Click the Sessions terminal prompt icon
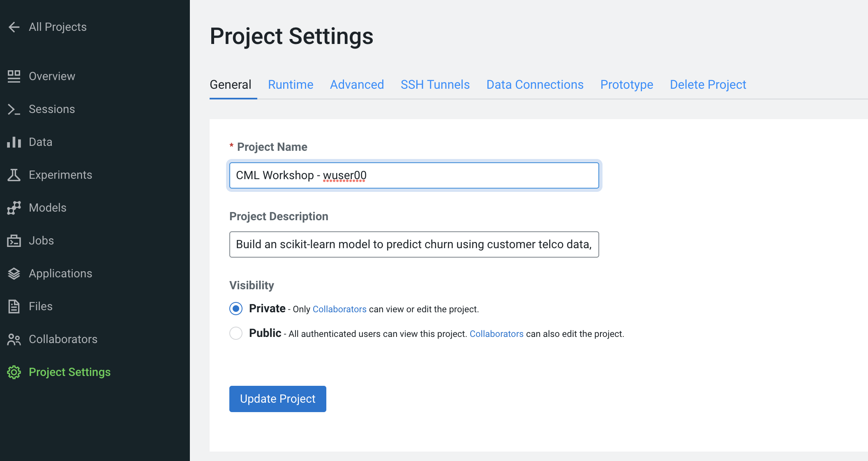This screenshot has height=461, width=868. coord(14,109)
